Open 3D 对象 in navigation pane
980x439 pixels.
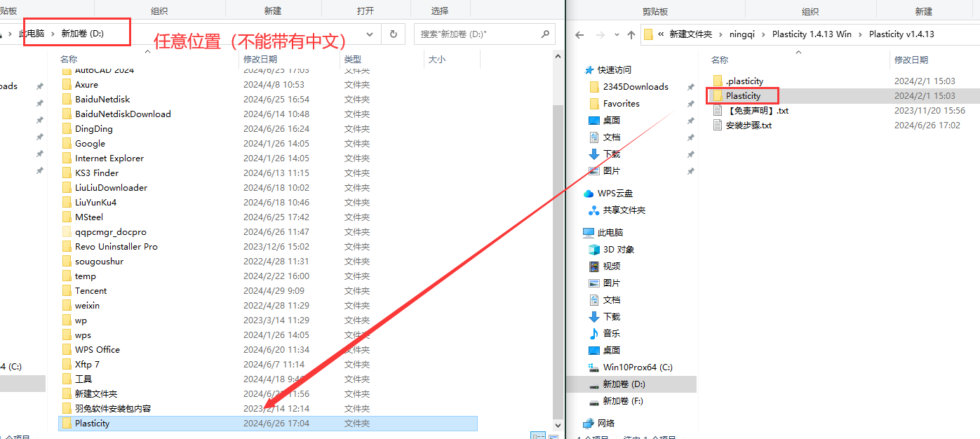tap(617, 250)
